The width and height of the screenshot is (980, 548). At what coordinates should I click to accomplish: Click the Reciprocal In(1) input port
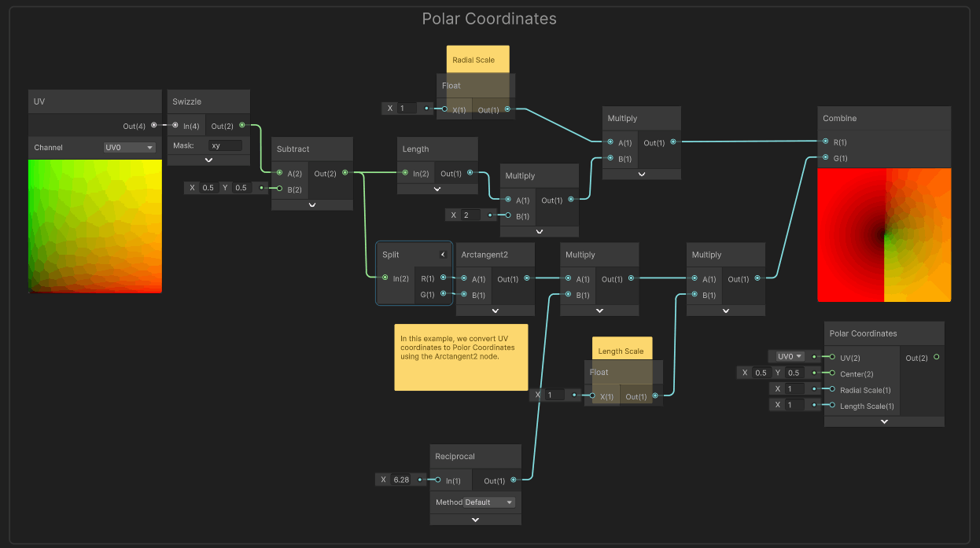point(437,480)
